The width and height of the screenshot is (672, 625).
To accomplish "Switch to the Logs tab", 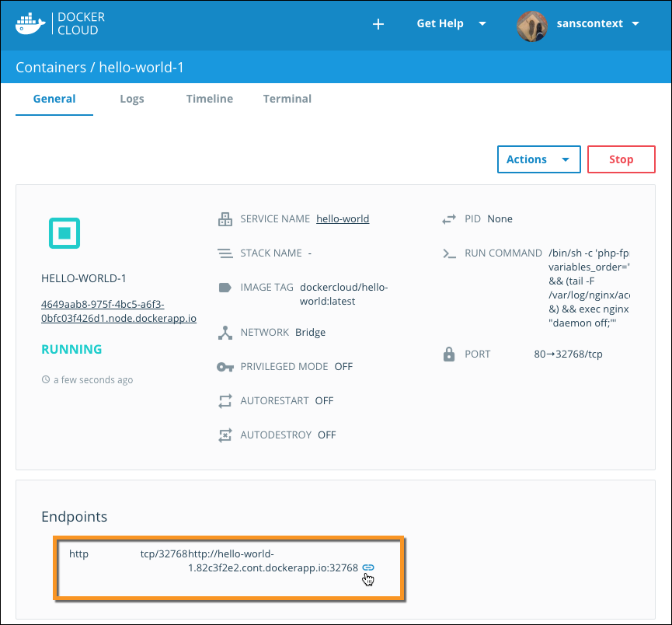I will pyautogui.click(x=131, y=99).
